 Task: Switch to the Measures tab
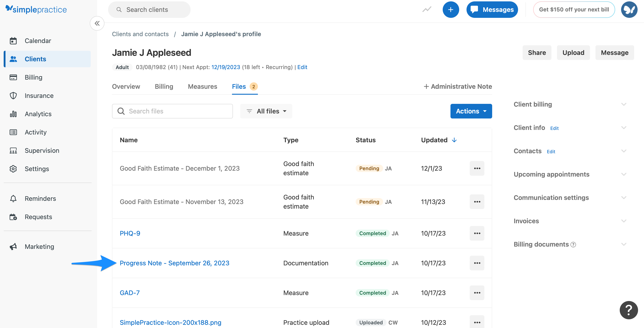(202, 86)
